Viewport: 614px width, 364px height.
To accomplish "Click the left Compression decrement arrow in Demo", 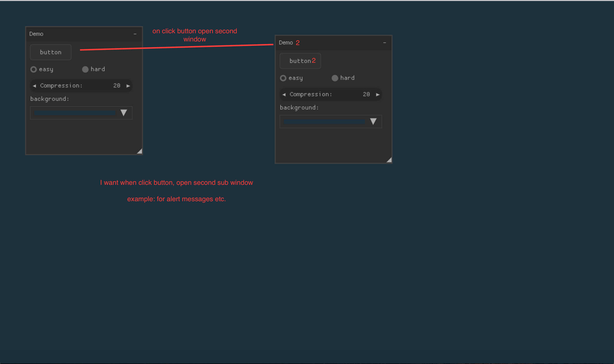I will (x=35, y=85).
